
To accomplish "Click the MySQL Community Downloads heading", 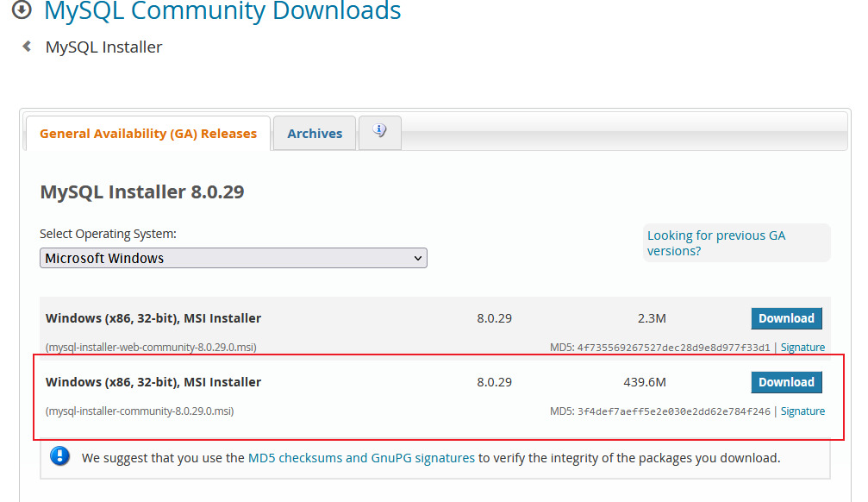I will [222, 10].
